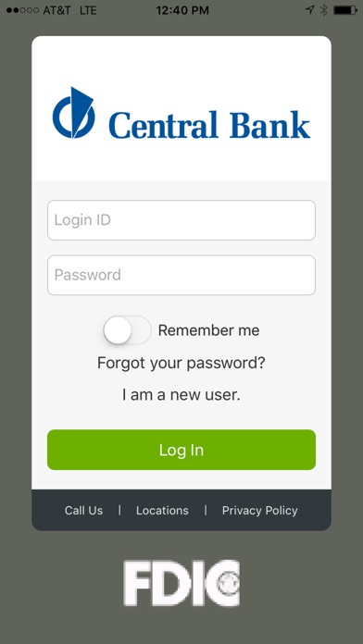Tap the Central Bank logo emblem

point(73,113)
